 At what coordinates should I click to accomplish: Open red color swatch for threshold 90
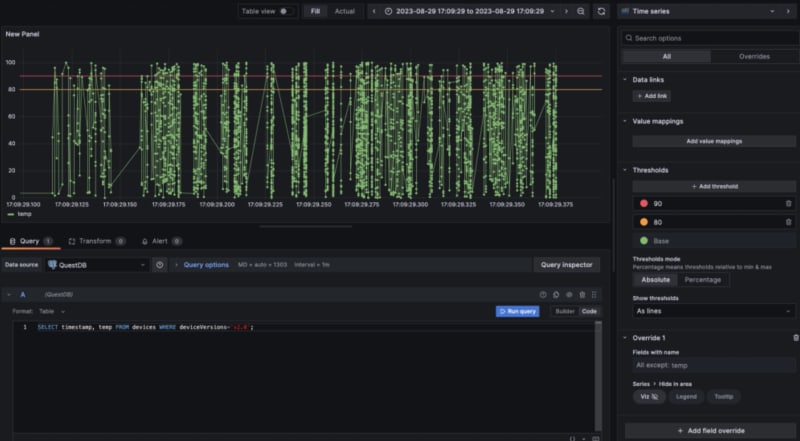(644, 203)
